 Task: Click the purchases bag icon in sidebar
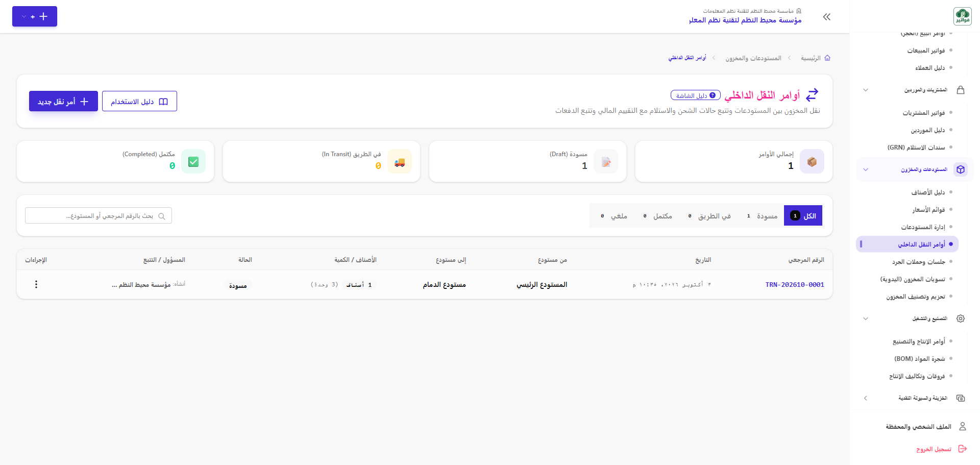click(961, 90)
